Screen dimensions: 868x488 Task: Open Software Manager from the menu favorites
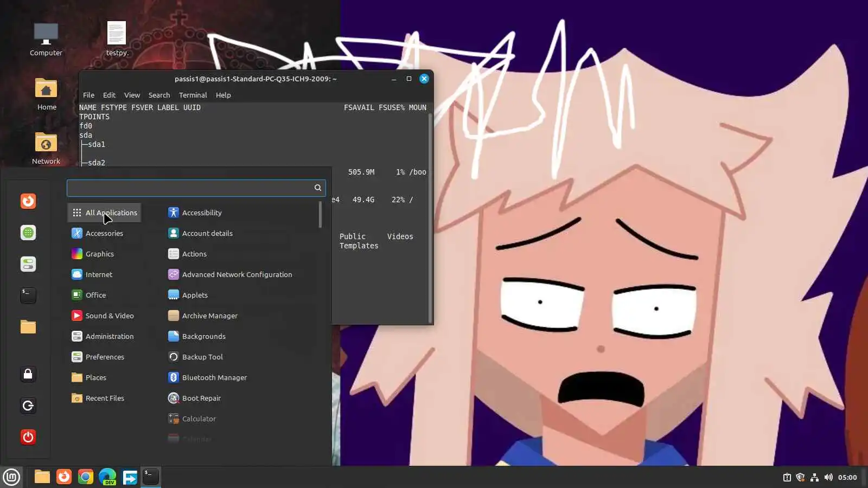click(x=28, y=233)
